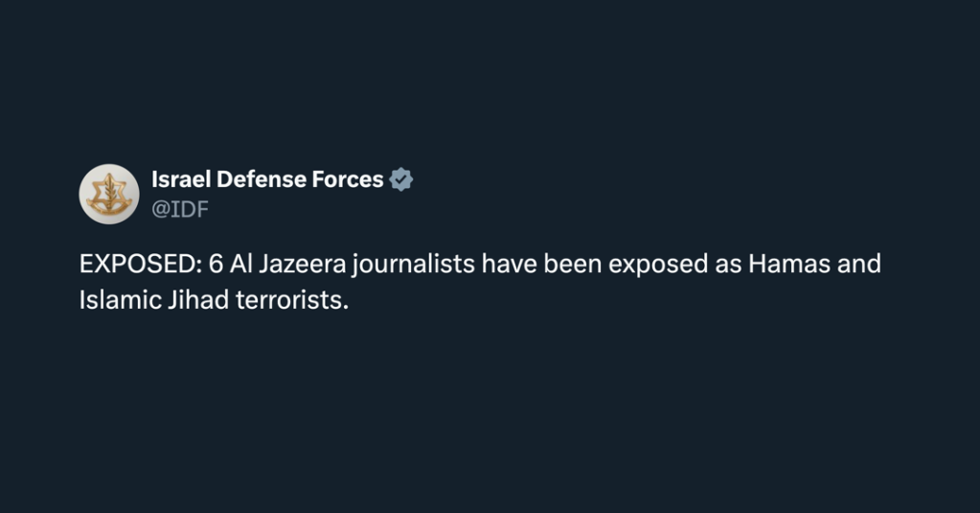The width and height of the screenshot is (980, 513).
Task: Click the word 'as' before Hamas
Action: [x=727, y=265]
